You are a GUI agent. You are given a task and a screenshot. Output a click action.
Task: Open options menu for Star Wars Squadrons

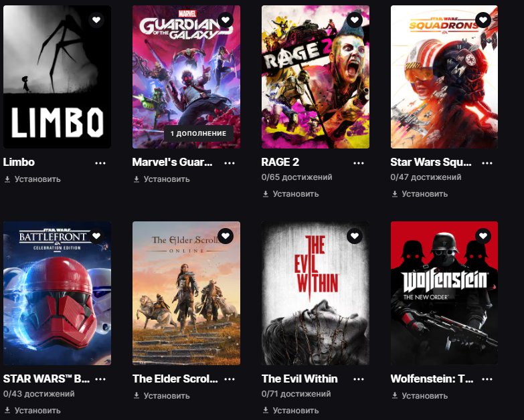coord(487,163)
